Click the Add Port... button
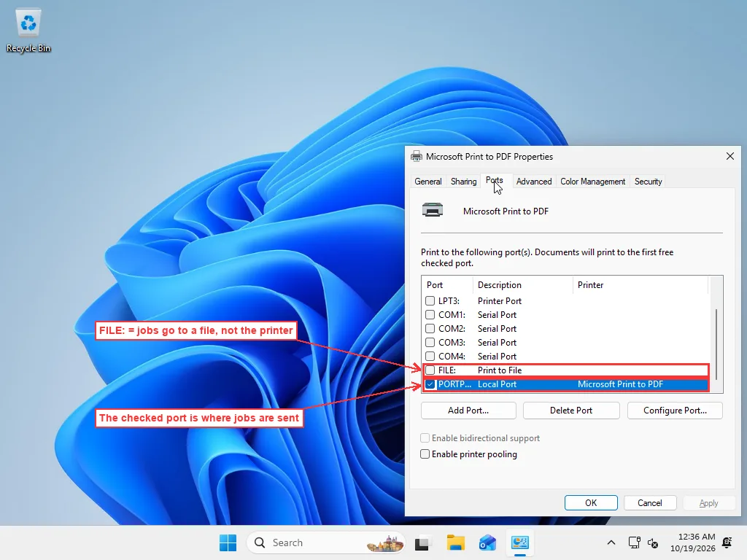This screenshot has height=560, width=747. click(468, 411)
